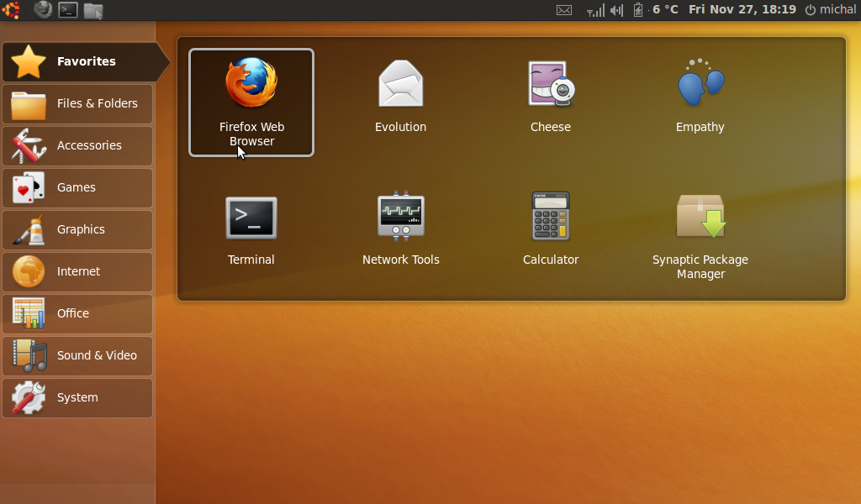Screen dimensions: 861x504
Task: Open the volume speaker indicator
Action: coord(617,10)
